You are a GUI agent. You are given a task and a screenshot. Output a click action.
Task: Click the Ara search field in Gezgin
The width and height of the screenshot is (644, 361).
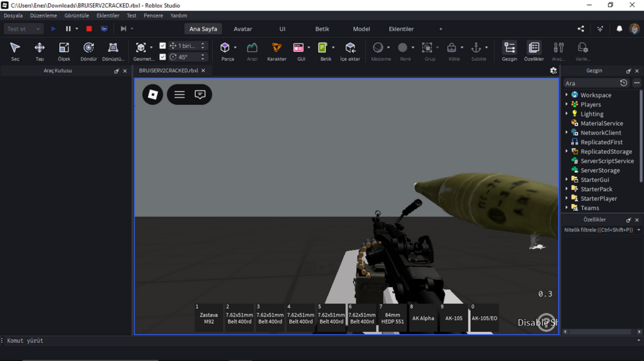(x=591, y=83)
